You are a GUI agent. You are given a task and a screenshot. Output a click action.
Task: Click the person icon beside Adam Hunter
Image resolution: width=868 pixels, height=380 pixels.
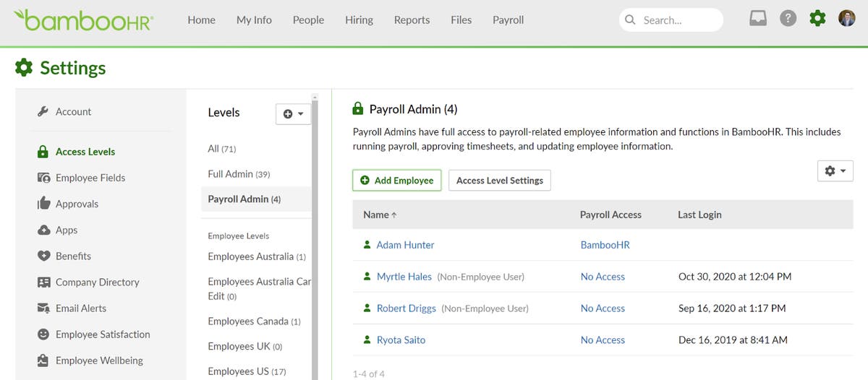pyautogui.click(x=367, y=245)
